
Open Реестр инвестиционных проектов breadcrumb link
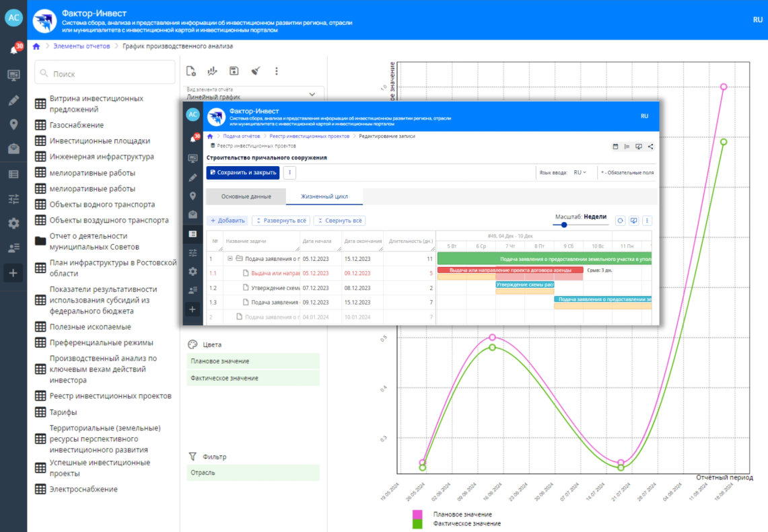click(309, 137)
